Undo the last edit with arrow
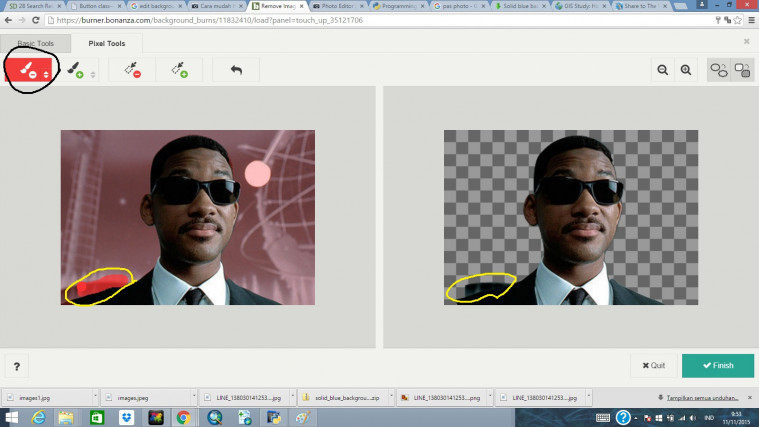The image size is (759, 427). [x=236, y=70]
